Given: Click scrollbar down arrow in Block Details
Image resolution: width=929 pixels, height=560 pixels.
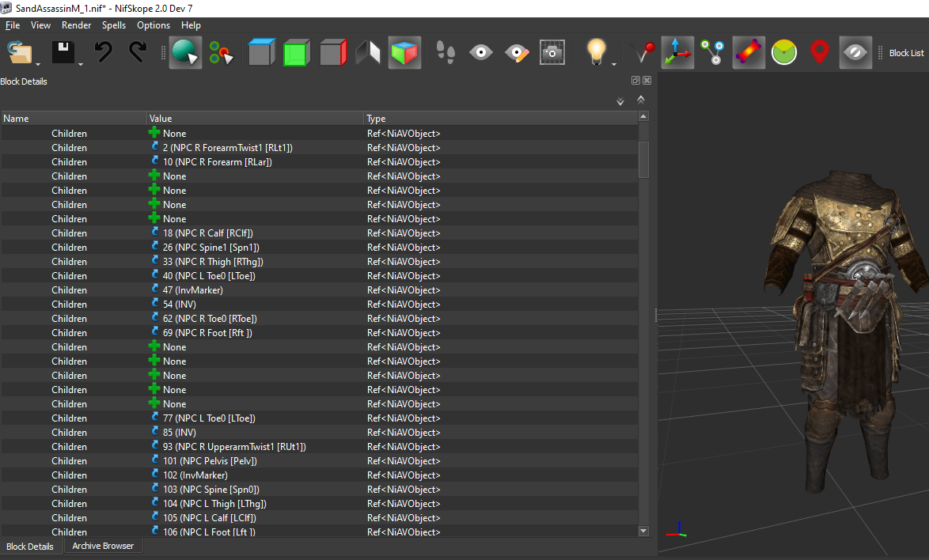Looking at the screenshot, I should 643,531.
